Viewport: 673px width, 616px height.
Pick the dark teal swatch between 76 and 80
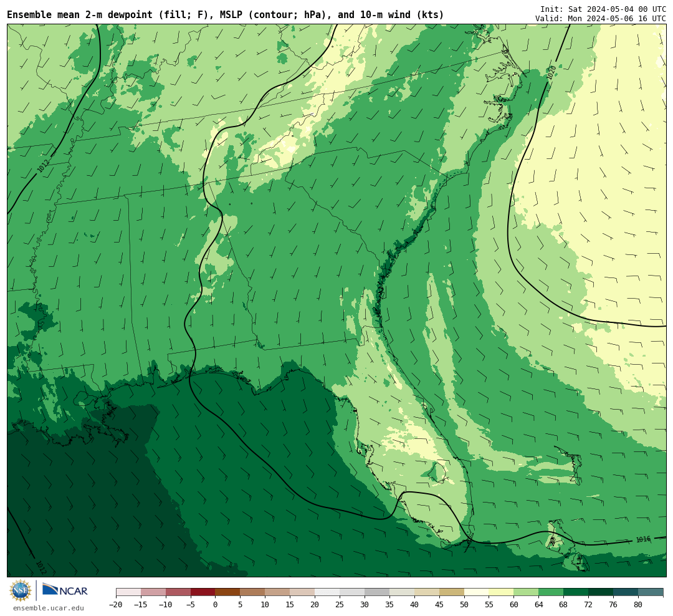626,592
